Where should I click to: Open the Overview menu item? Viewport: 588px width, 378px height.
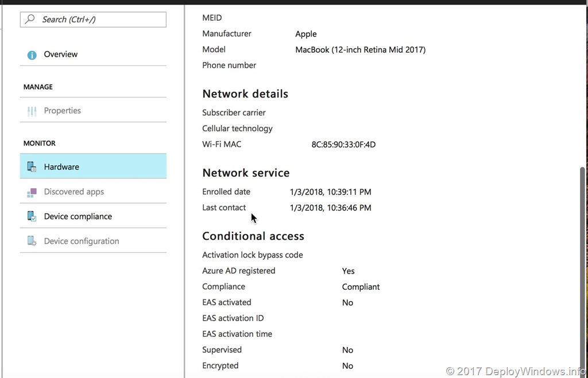click(61, 54)
